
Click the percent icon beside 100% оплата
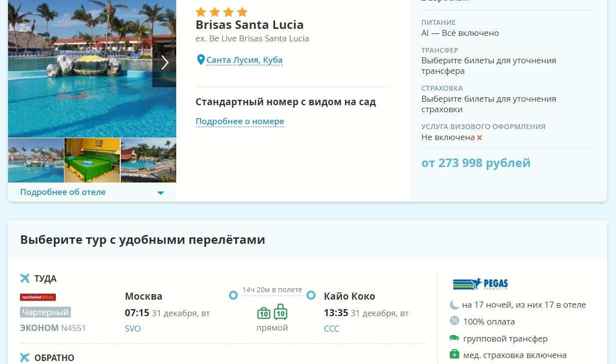(454, 321)
